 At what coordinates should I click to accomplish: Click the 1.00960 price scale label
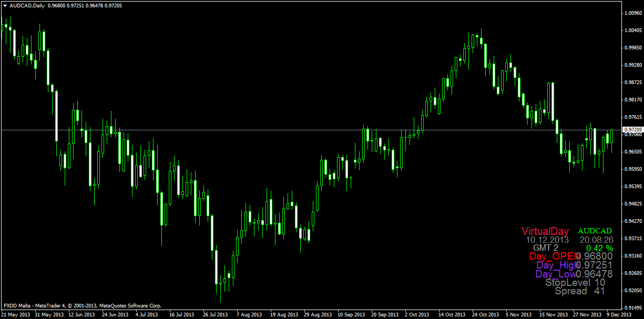click(632, 13)
